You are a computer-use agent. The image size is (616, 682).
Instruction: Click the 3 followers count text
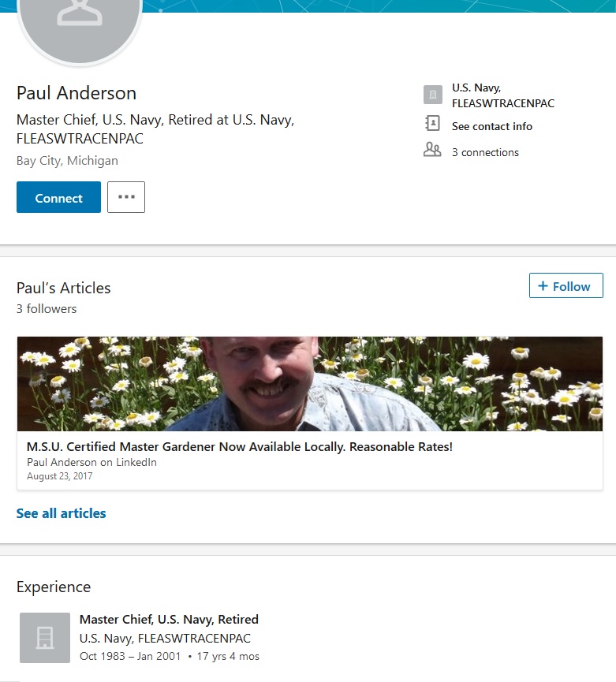pos(47,309)
